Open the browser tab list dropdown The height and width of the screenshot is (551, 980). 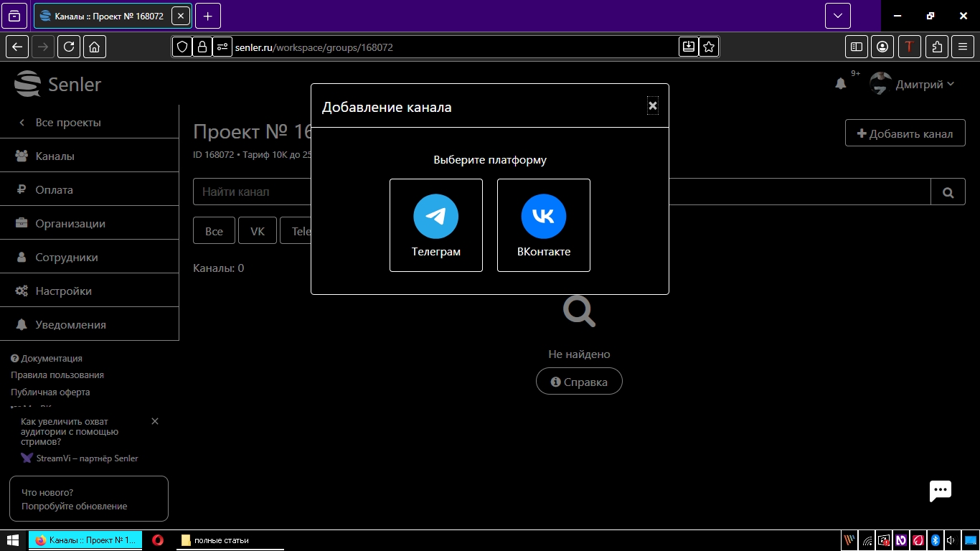(x=837, y=16)
